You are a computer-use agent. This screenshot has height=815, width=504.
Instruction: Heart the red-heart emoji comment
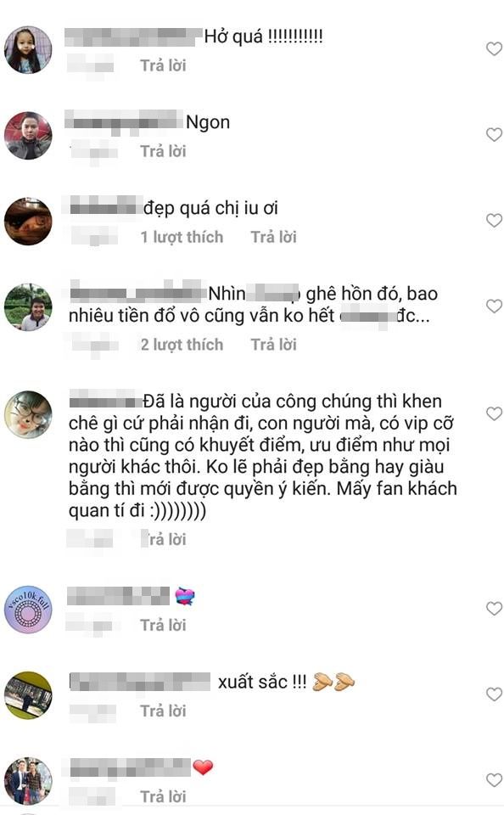494,780
